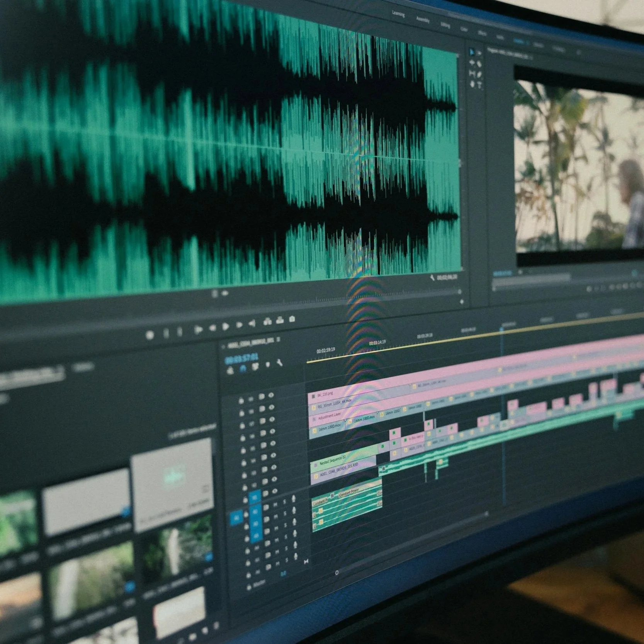This screenshot has height=644, width=644.
Task: Click the Drag Audio Only waveform icon
Action: coord(224,293)
